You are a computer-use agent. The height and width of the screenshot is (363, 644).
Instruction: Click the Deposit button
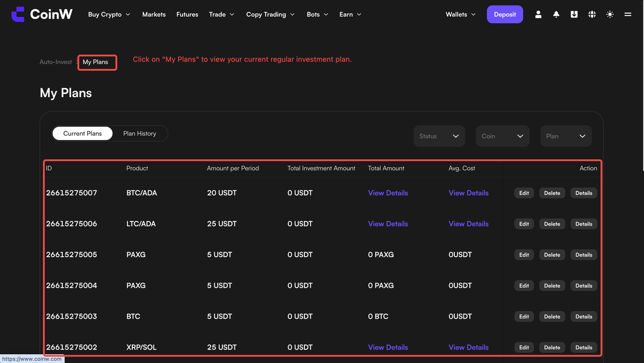[505, 15]
